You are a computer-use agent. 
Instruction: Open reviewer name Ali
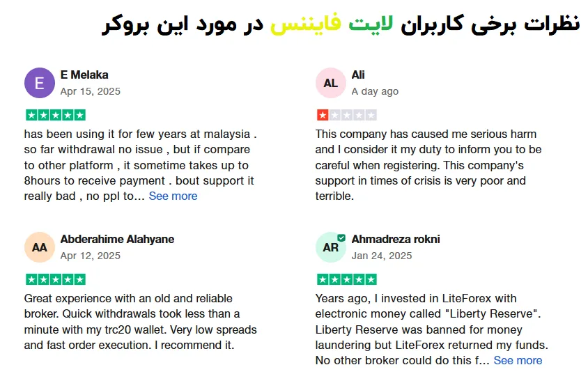point(358,75)
